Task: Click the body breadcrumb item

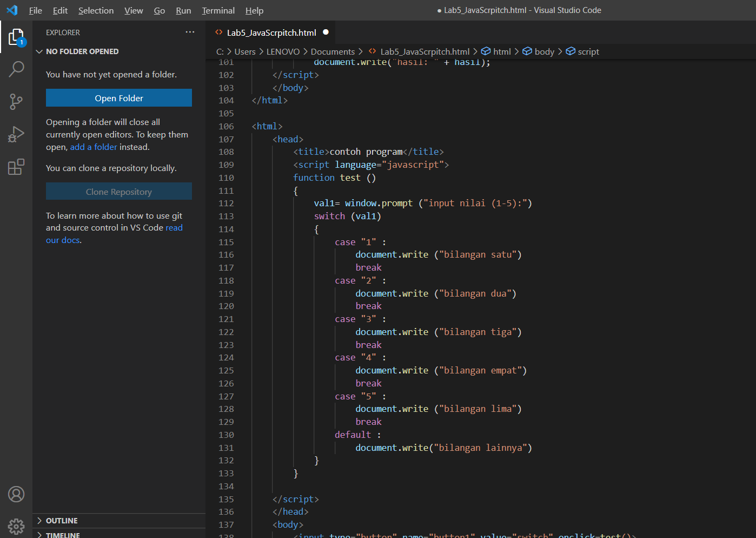Action: 543,51
